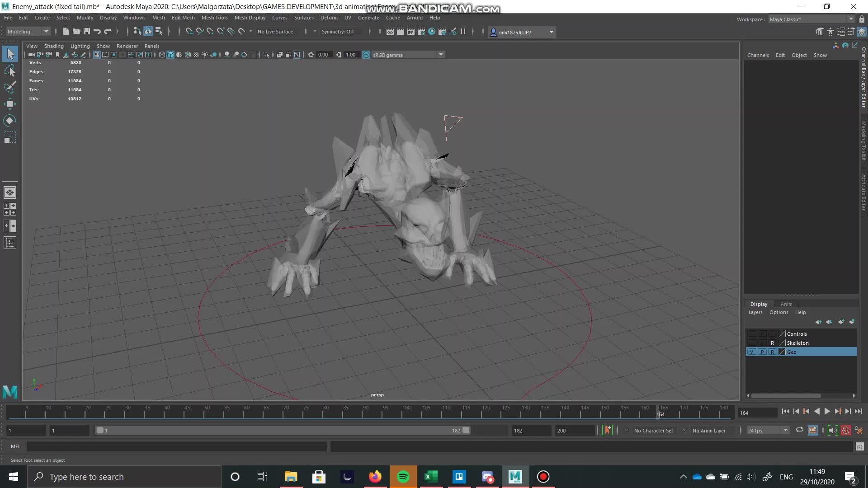Click the R reference toggle on Skelleton layer
Viewport: 868px width, 488px height.
[772, 343]
